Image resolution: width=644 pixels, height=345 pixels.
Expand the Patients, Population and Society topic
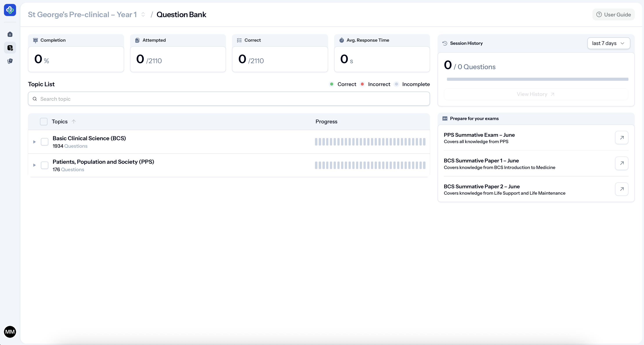[x=34, y=165]
